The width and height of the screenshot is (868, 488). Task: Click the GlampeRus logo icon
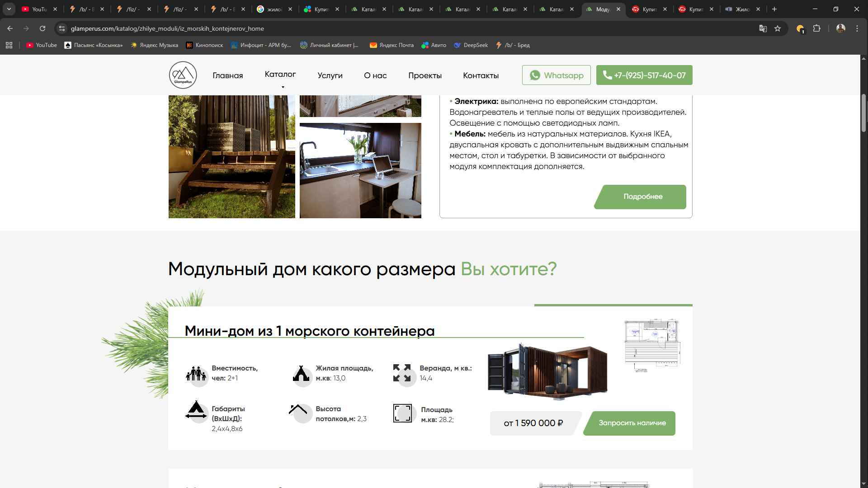point(183,75)
